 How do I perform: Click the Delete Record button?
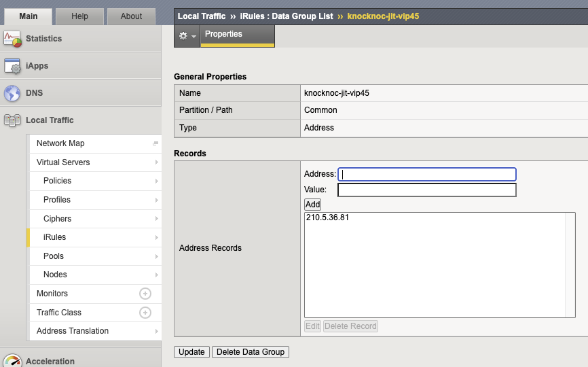point(350,326)
